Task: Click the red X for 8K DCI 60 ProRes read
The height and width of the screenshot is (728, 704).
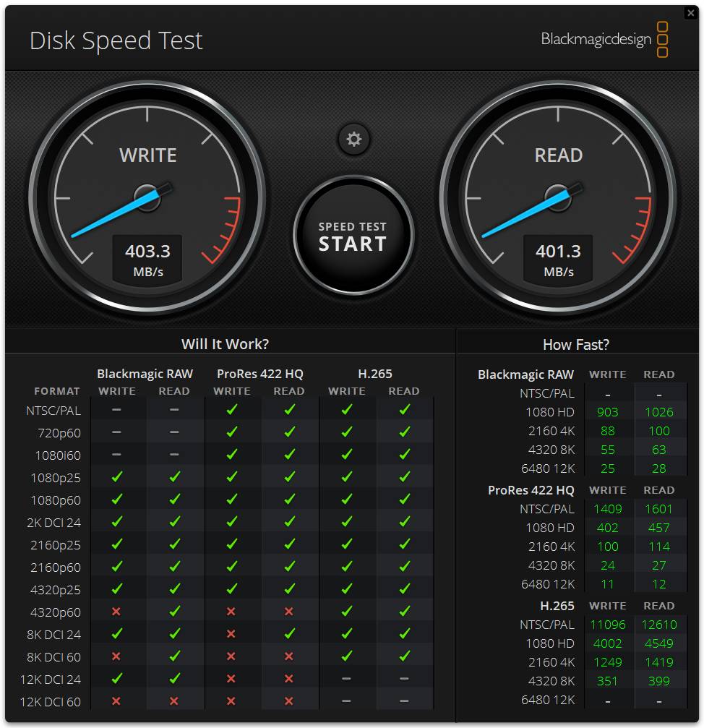Action: tap(288, 656)
